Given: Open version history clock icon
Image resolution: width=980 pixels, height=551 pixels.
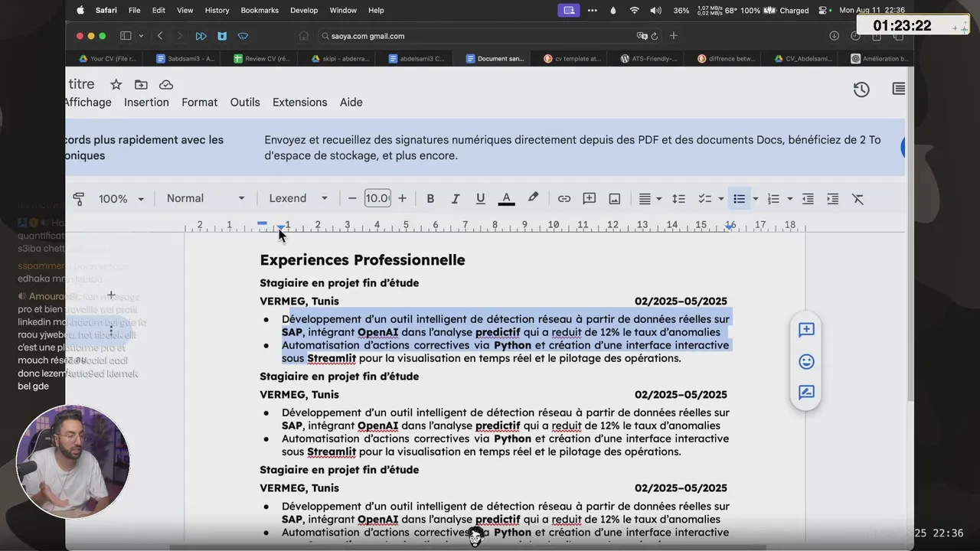Looking at the screenshot, I should [x=861, y=90].
